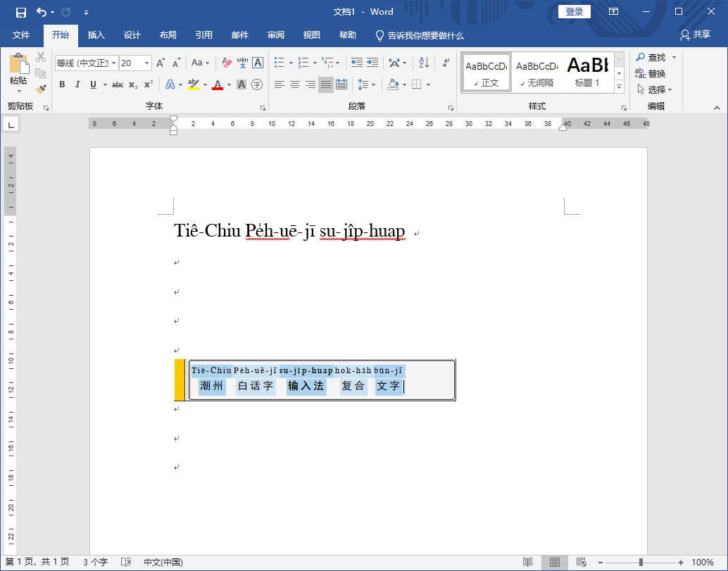The height and width of the screenshot is (571, 728).
Task: Open the phonetic guide (wén) tool
Action: [x=242, y=63]
